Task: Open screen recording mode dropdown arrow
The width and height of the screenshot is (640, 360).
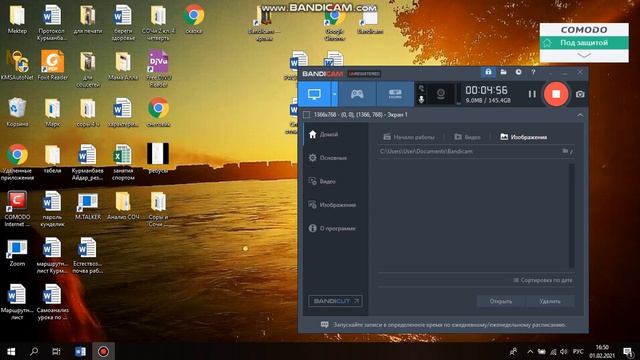Action: click(x=334, y=94)
